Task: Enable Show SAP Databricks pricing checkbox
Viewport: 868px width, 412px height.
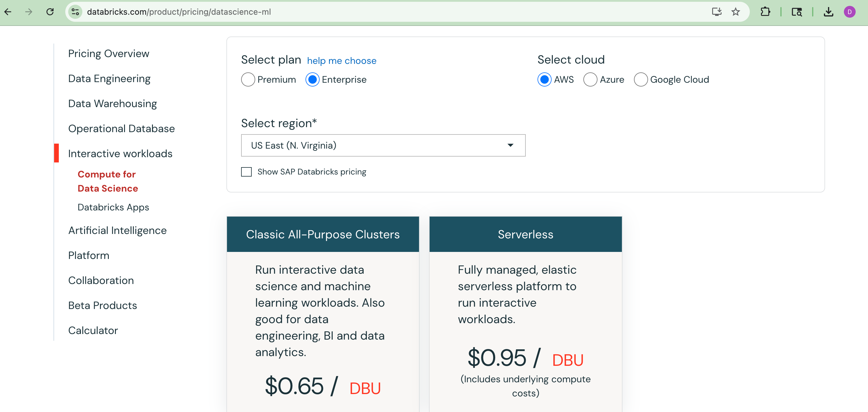Action: pos(246,172)
